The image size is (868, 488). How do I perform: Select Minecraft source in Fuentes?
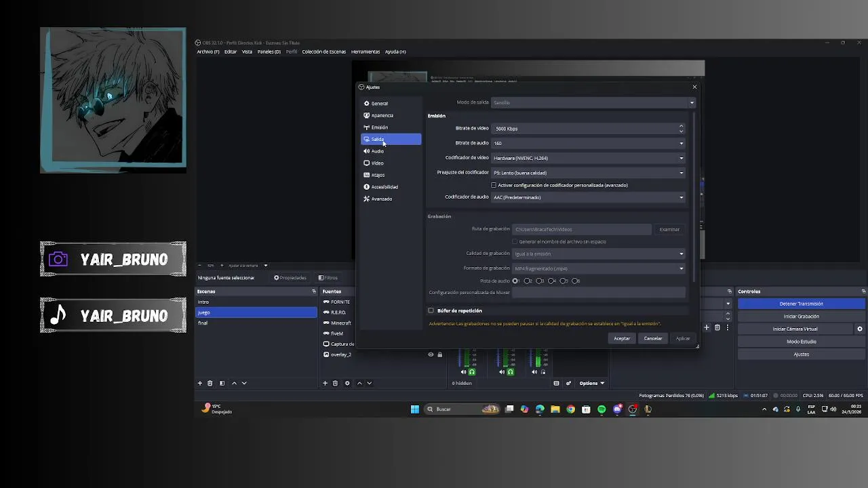[x=340, y=323]
